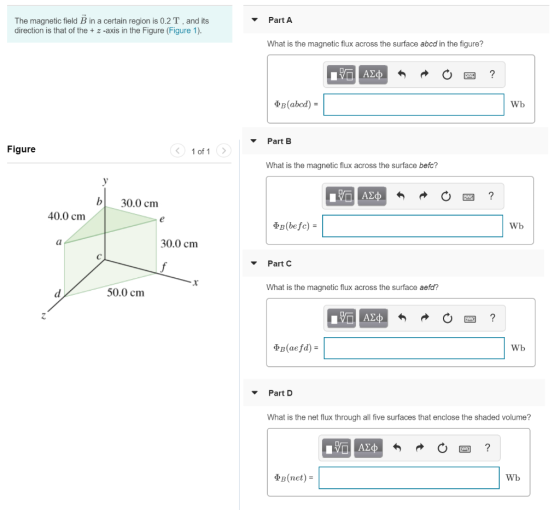Viewport: 560px width, 510px height.
Task: Click the flux abcd answer field
Action: 414,105
